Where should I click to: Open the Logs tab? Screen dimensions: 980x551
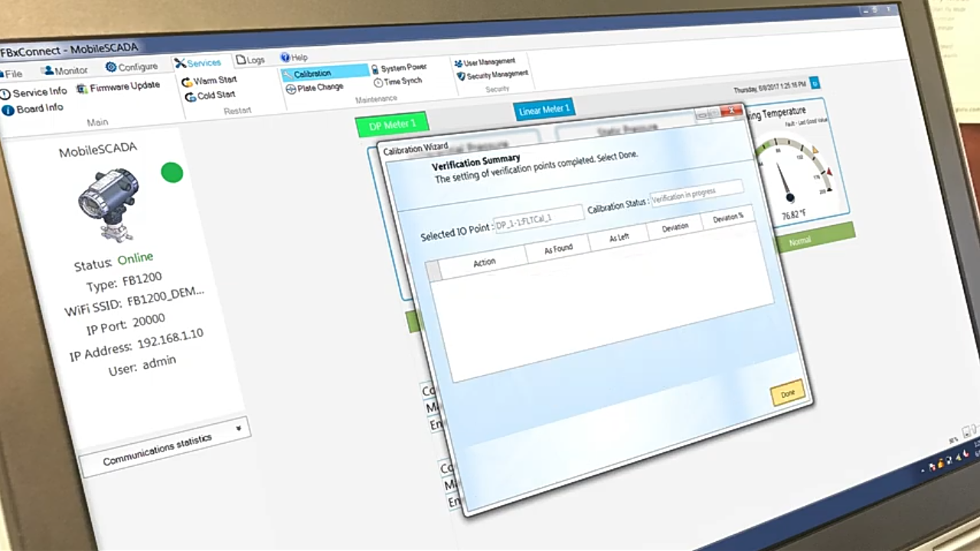(250, 60)
